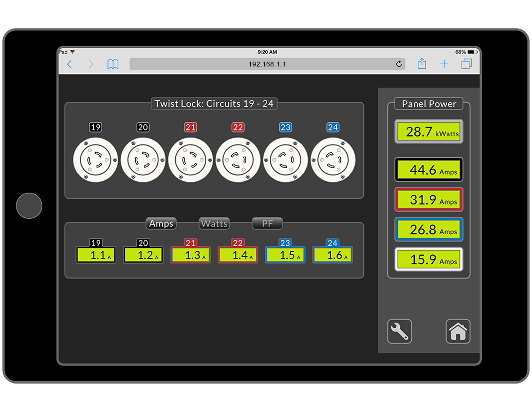
Task: Go back with the browser back arrow
Action: (x=70, y=64)
